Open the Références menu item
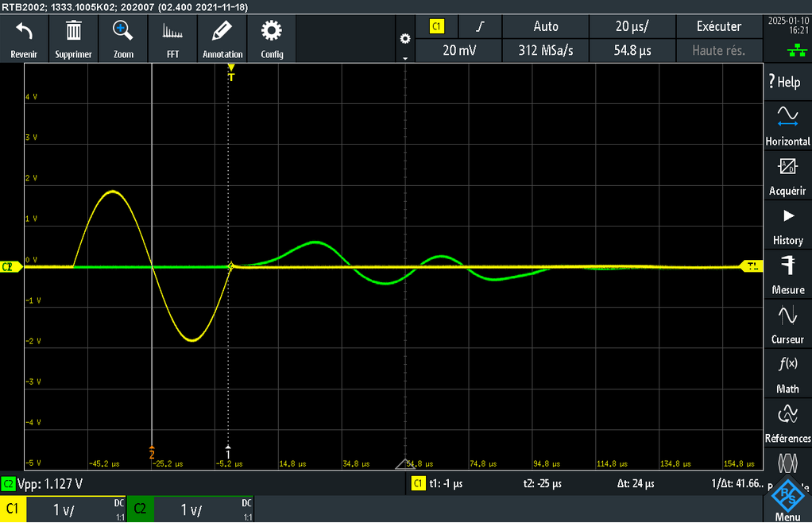The height and width of the screenshot is (523, 812). click(x=787, y=423)
